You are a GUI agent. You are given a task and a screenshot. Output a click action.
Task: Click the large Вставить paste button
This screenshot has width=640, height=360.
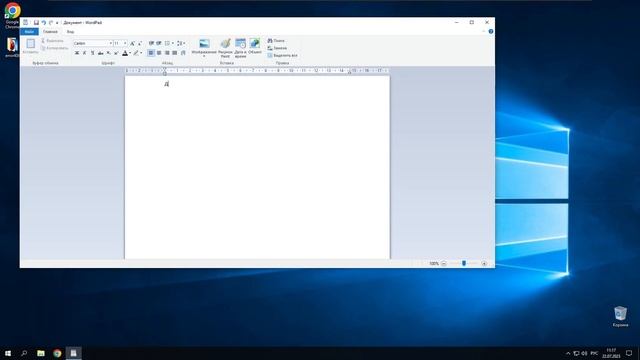[x=31, y=46]
